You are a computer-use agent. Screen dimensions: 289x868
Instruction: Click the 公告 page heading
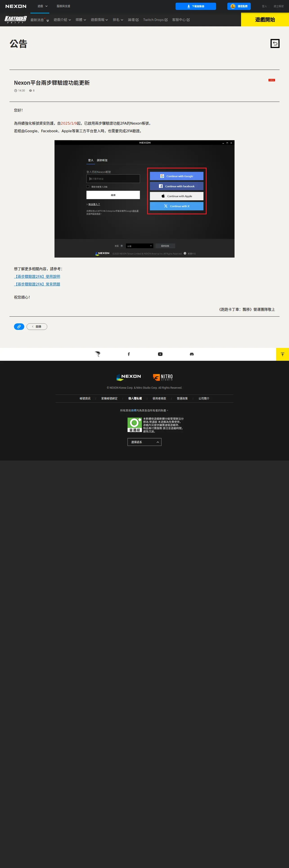click(18, 44)
